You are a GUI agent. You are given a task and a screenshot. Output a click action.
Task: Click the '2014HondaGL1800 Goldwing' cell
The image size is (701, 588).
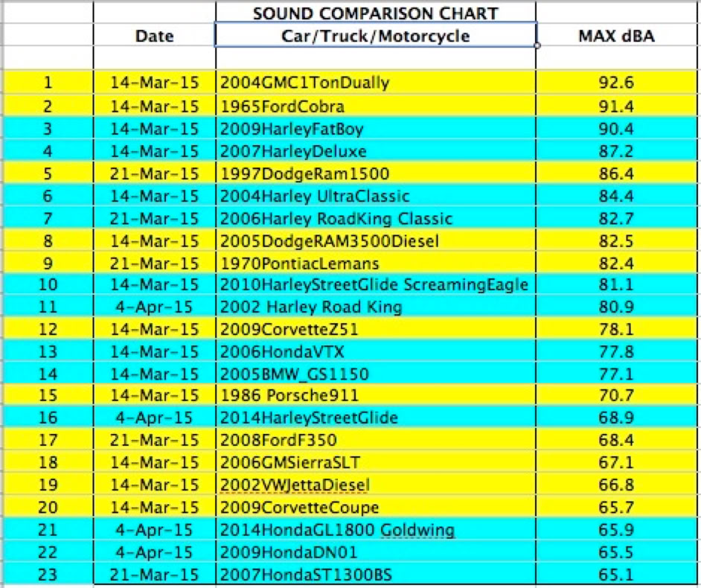click(375, 530)
